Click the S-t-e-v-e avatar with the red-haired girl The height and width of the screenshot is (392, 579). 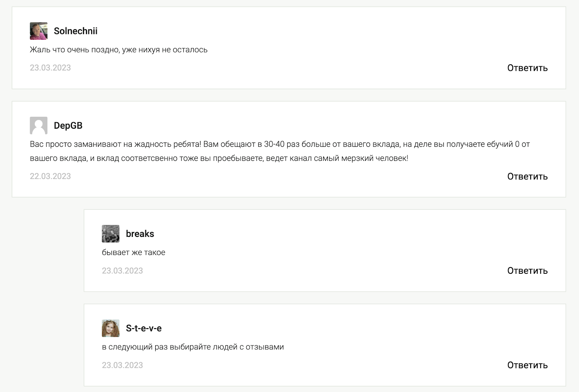[110, 328]
